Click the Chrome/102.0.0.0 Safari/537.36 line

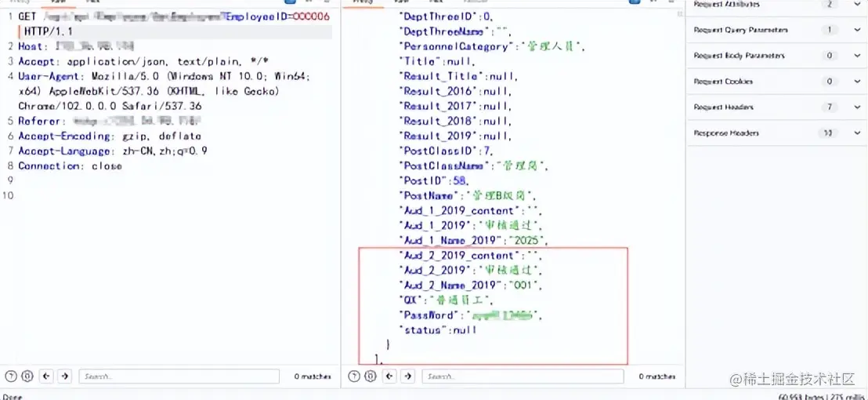tap(110, 107)
